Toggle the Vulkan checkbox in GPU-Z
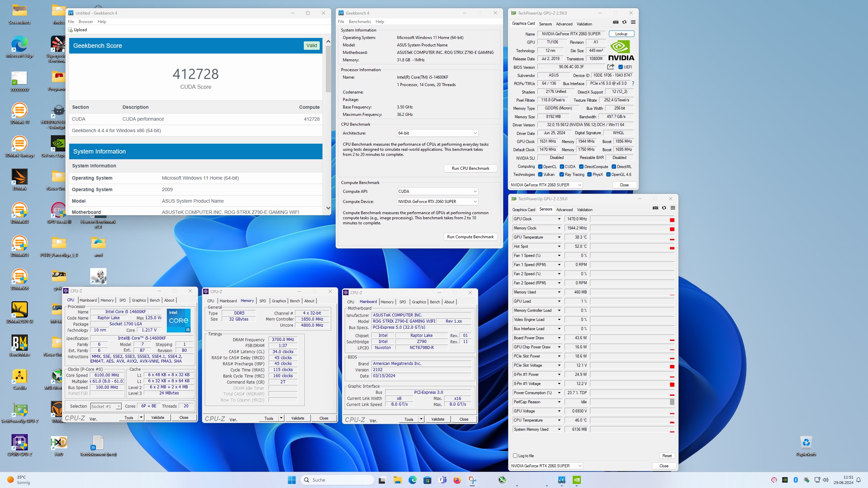The width and height of the screenshot is (868, 488). [540, 175]
